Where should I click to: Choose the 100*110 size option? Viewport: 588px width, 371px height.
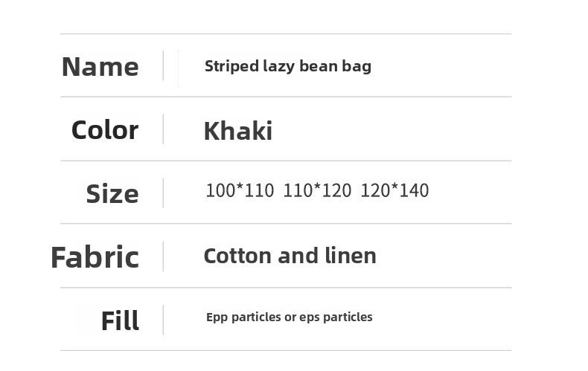click(240, 191)
